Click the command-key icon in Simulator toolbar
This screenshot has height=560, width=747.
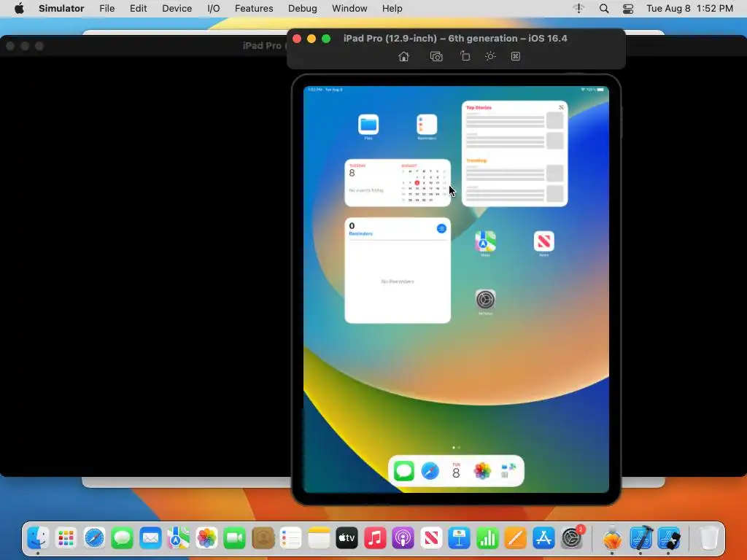click(516, 56)
